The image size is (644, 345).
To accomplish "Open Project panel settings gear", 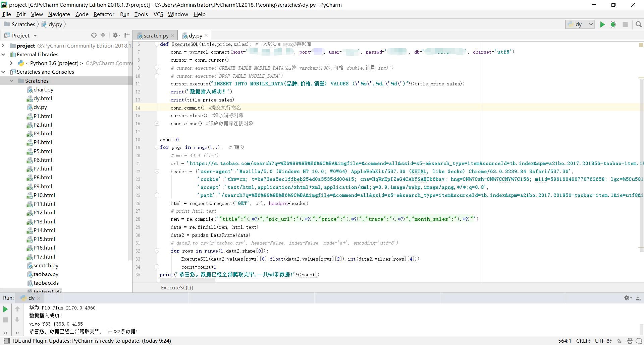I will [115, 35].
